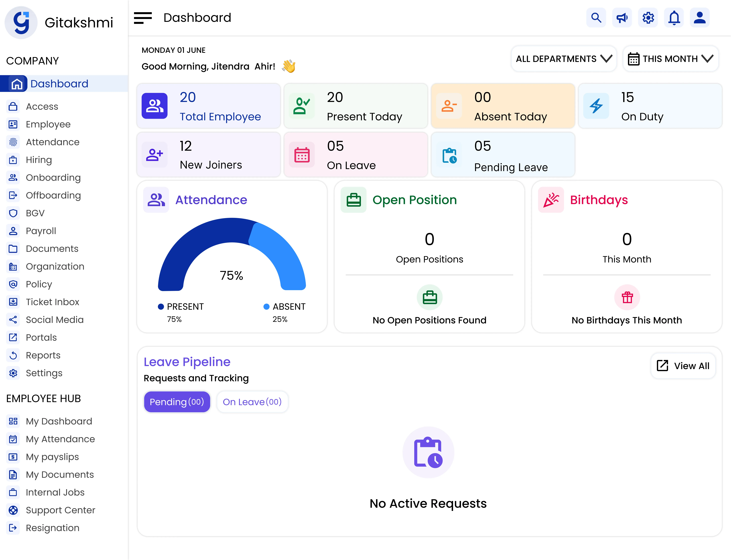Click the Documents folder icon

pyautogui.click(x=13, y=249)
